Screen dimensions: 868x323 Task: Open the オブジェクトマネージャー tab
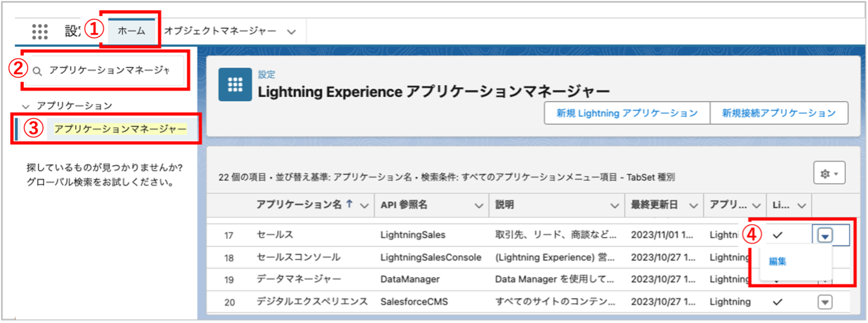coord(220,31)
